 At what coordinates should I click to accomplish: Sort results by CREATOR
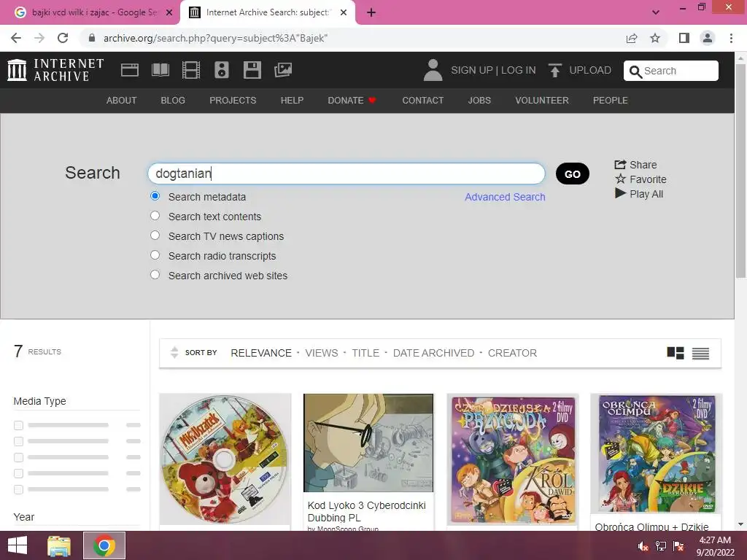512,353
